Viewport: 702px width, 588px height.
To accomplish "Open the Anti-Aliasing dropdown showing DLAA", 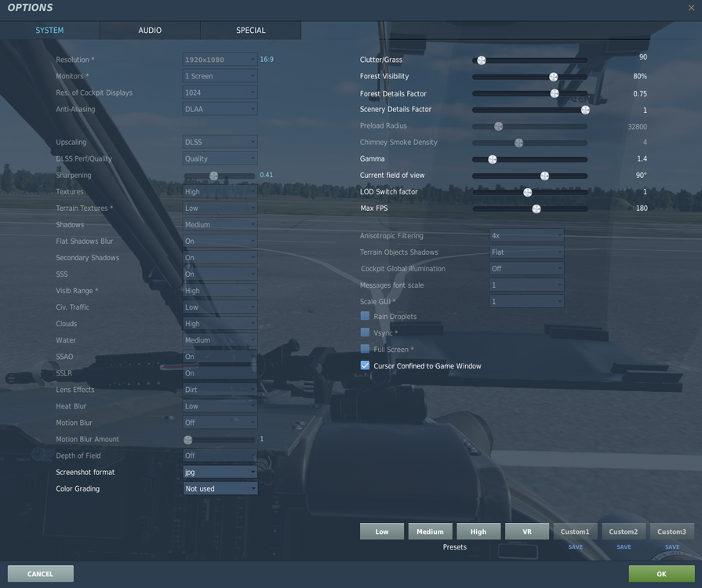I will coord(220,109).
